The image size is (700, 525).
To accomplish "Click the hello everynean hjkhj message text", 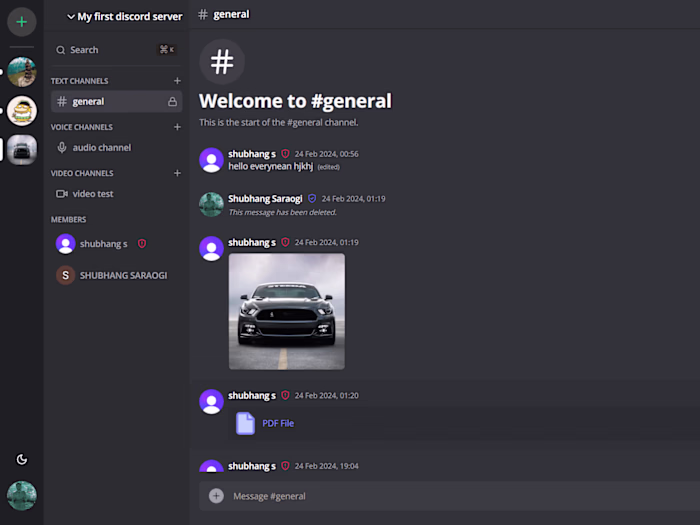I will [x=271, y=167].
